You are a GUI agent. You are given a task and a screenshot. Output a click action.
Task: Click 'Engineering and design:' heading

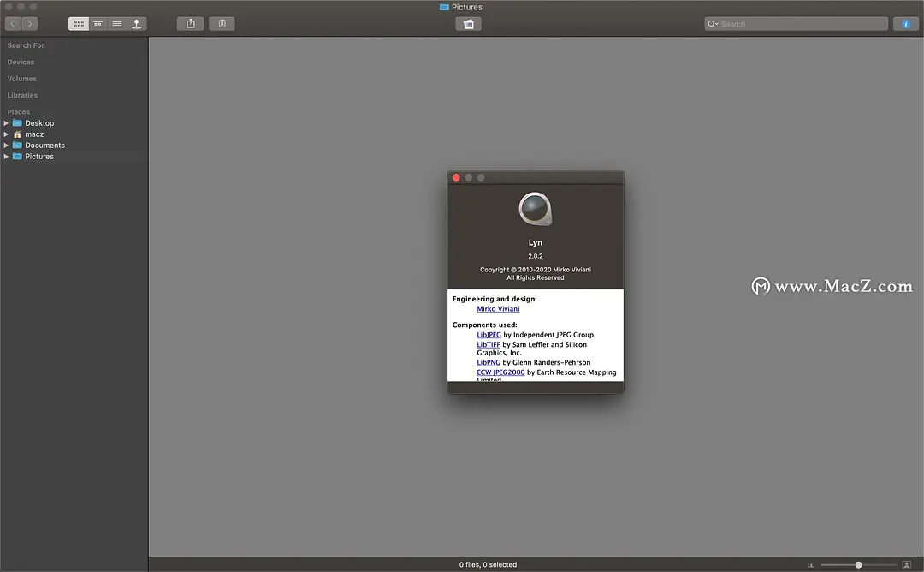pyautogui.click(x=495, y=299)
